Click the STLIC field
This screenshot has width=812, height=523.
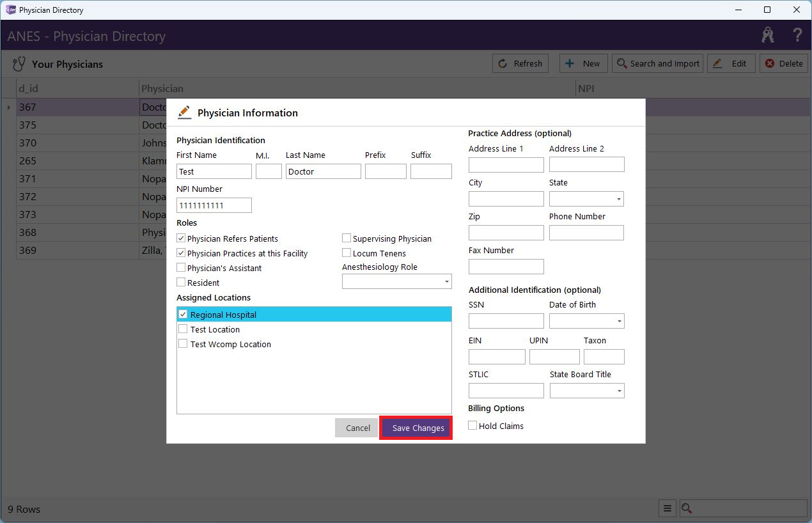tap(506, 391)
